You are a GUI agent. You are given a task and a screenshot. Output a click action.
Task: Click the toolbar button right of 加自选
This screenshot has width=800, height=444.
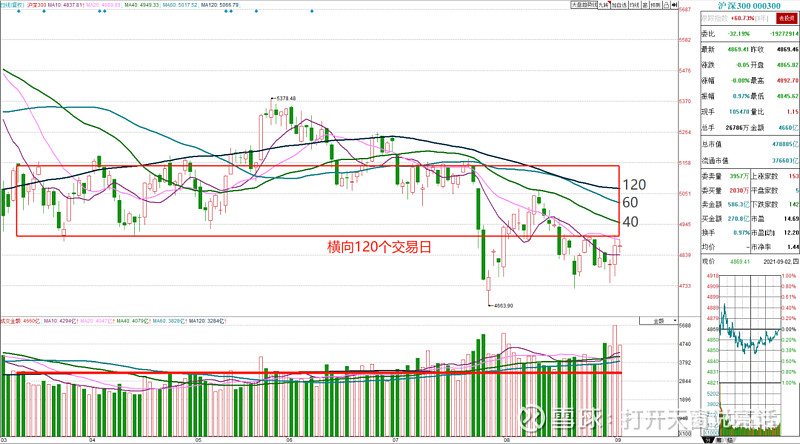[635, 5]
